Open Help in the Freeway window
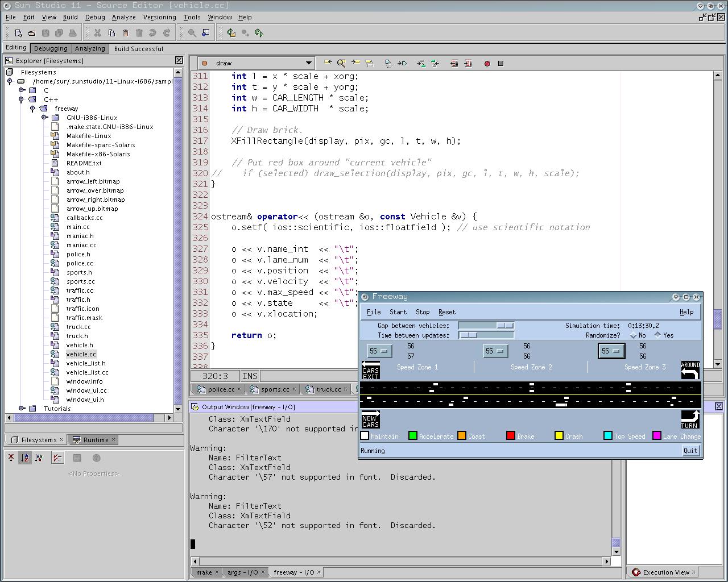The height and width of the screenshot is (582, 728). click(686, 312)
